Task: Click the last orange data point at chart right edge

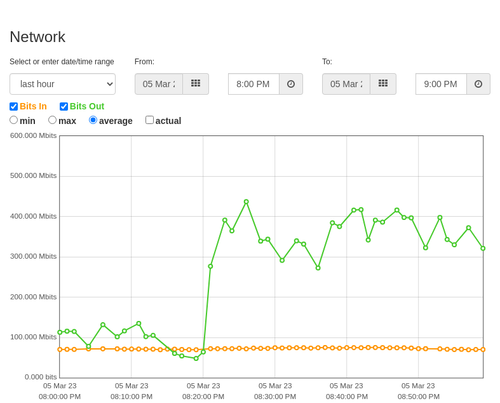Action: pos(483,349)
